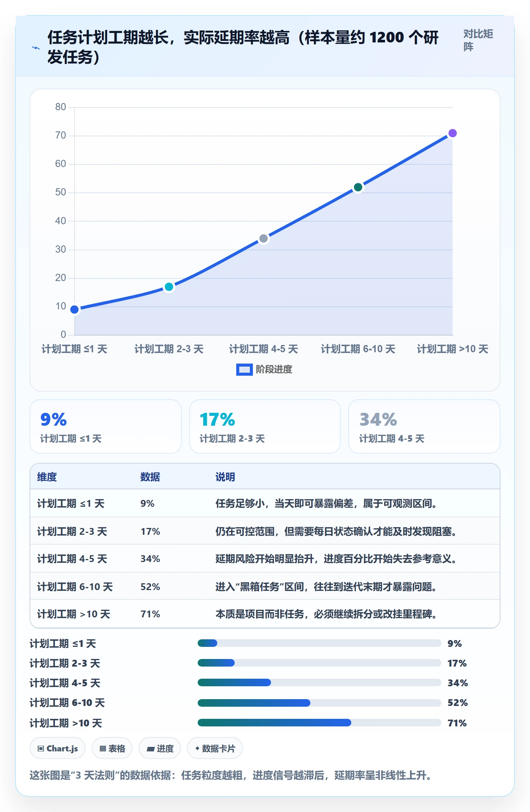Click the footer note about 3 天法则
The width and height of the screenshot is (530, 812).
click(x=231, y=775)
